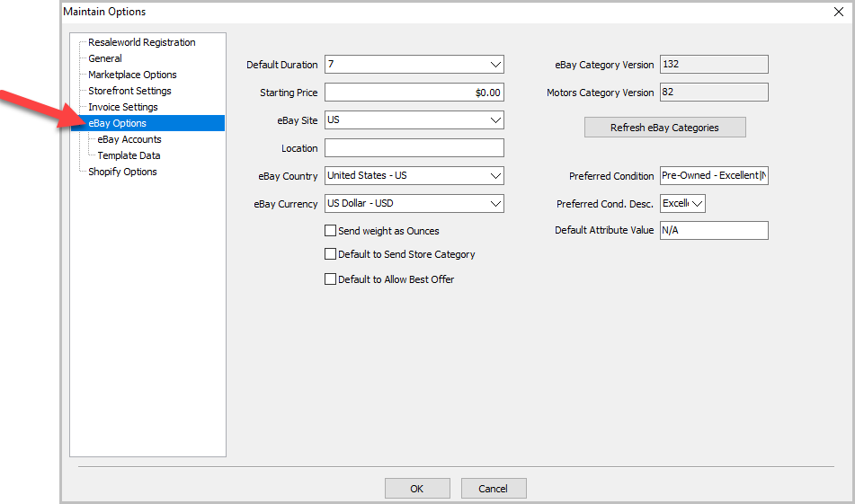Close the Maintain Options dialog
This screenshot has width=855, height=504.
coord(839,12)
